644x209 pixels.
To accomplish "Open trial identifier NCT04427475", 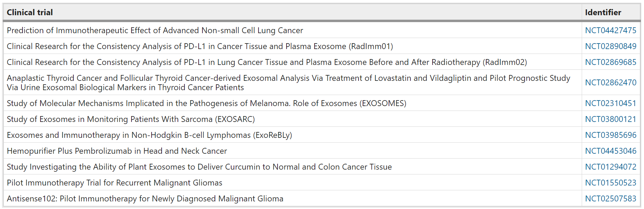I will pyautogui.click(x=610, y=30).
